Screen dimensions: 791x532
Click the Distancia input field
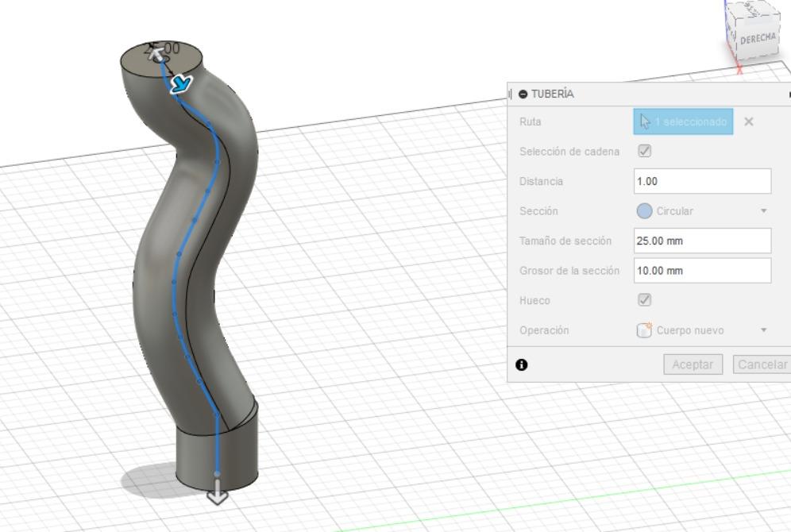click(x=702, y=181)
